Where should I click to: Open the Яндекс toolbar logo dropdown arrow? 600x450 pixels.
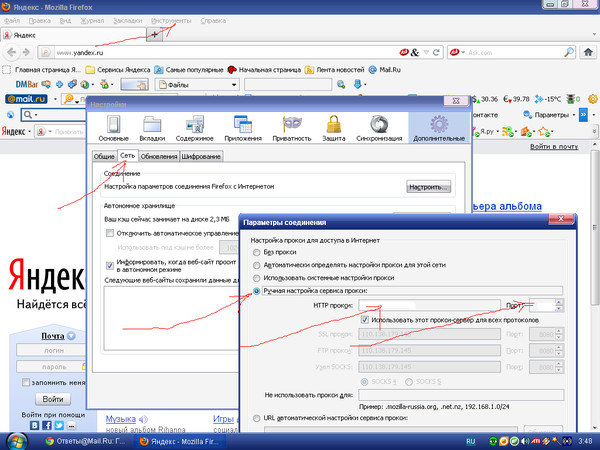click(30, 132)
